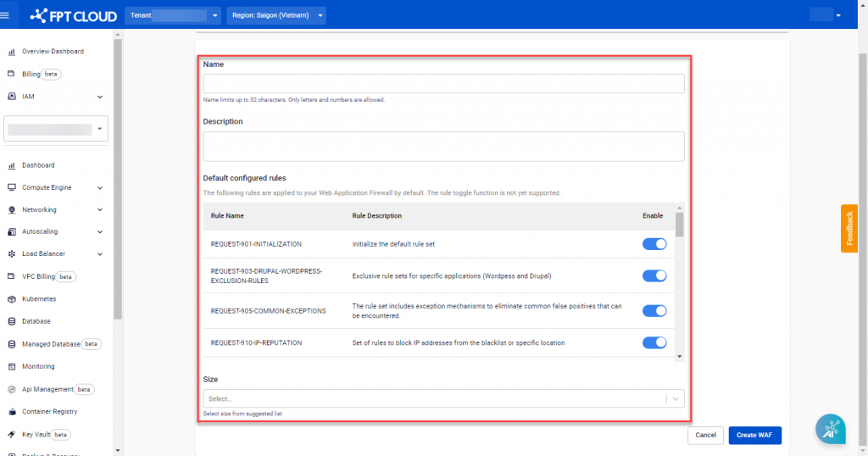The height and width of the screenshot is (456, 868).
Task: Click the Kubernetes icon in sidebar
Action: pyautogui.click(x=12, y=299)
